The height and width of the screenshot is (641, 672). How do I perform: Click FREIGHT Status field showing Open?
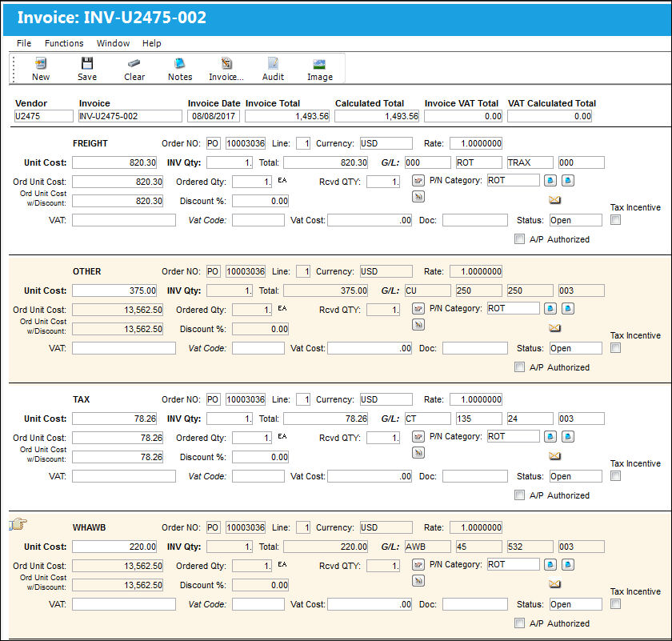[576, 220]
